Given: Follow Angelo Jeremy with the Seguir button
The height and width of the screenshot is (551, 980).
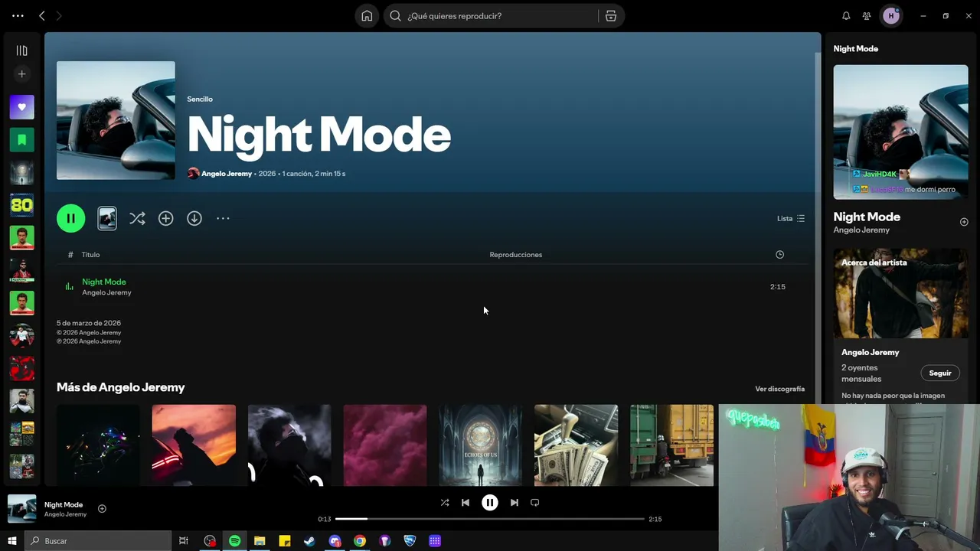Looking at the screenshot, I should pos(940,373).
